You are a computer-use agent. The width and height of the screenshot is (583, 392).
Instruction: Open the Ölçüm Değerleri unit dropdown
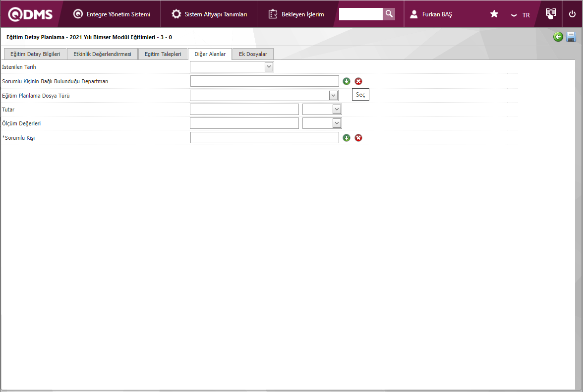[337, 123]
